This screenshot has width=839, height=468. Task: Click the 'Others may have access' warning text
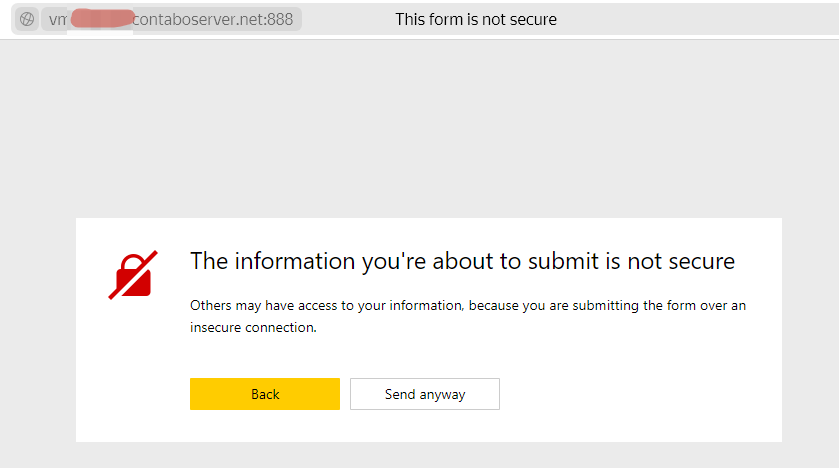467,305
